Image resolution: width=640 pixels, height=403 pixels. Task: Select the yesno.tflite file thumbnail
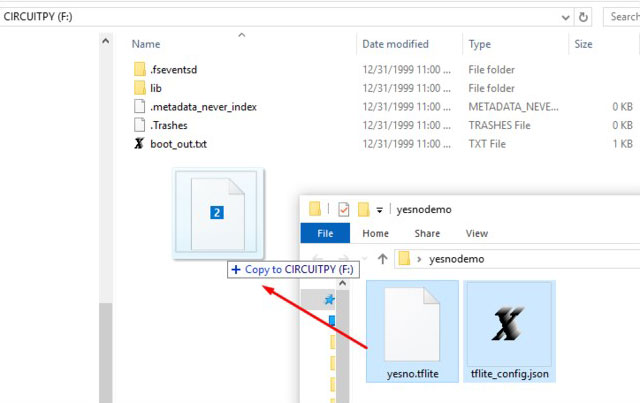coord(412,330)
